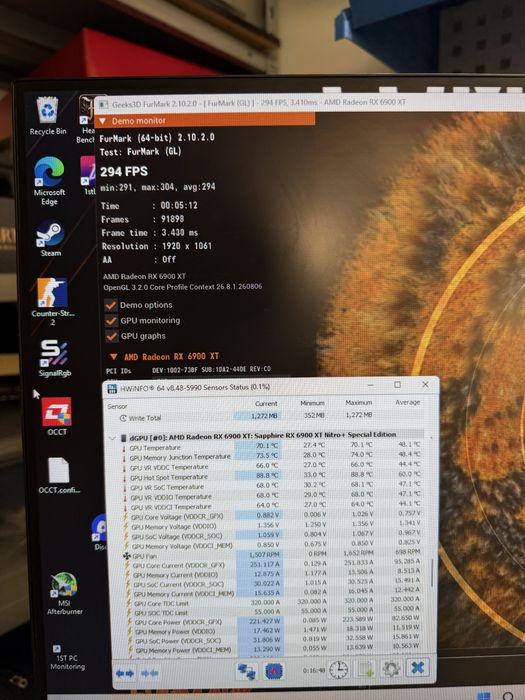Select the GPU VR VDDCI Temperature row

pos(271,505)
